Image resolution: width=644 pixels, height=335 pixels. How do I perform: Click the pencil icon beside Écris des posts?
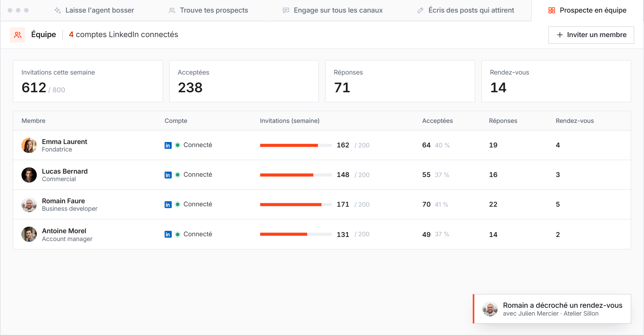coord(420,10)
